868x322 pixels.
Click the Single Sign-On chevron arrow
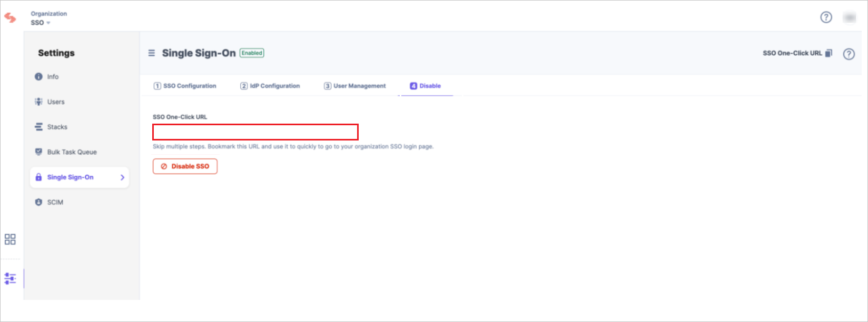click(x=122, y=177)
